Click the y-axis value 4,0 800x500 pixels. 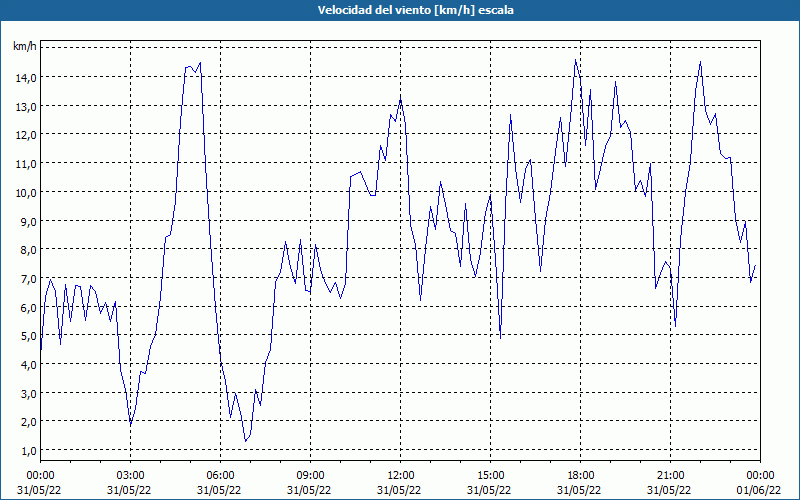29,365
